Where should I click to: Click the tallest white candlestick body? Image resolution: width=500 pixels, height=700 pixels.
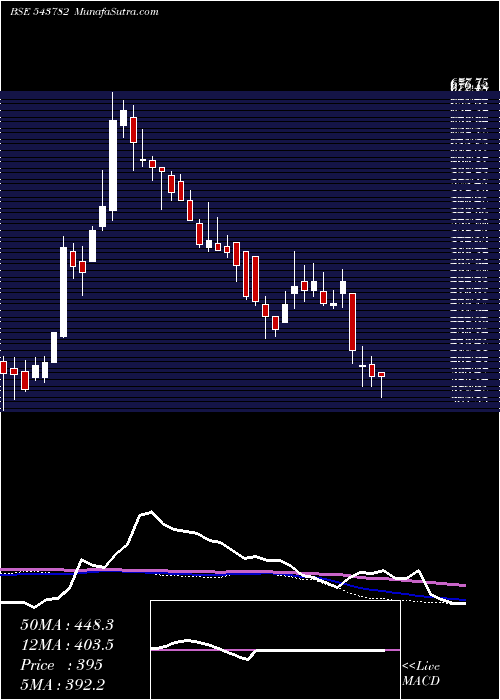click(x=113, y=166)
